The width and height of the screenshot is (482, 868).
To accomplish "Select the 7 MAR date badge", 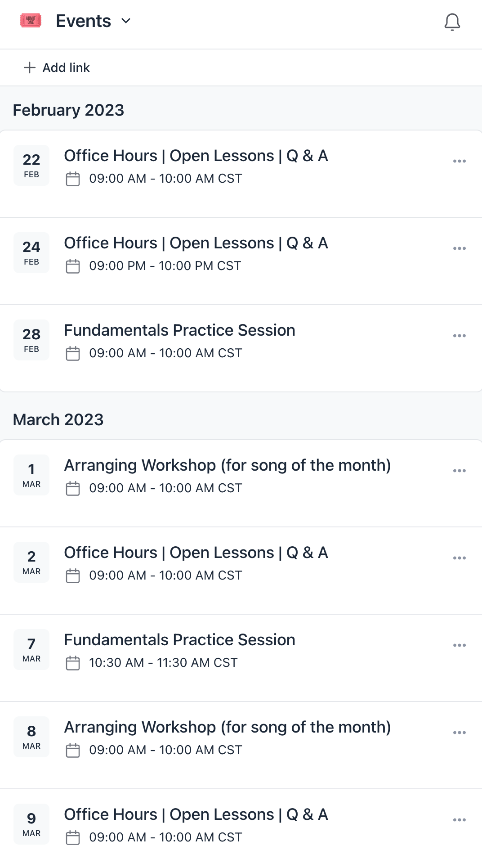I will (31, 650).
